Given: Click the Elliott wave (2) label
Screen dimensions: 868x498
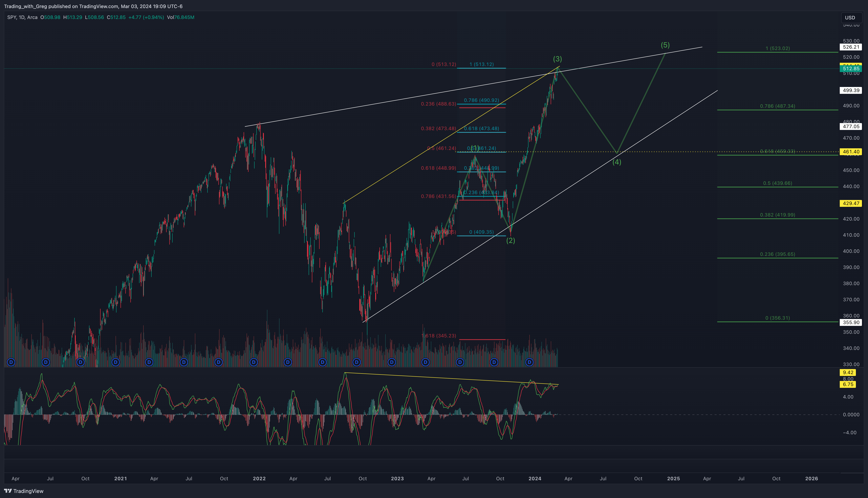Looking at the screenshot, I should (511, 241).
